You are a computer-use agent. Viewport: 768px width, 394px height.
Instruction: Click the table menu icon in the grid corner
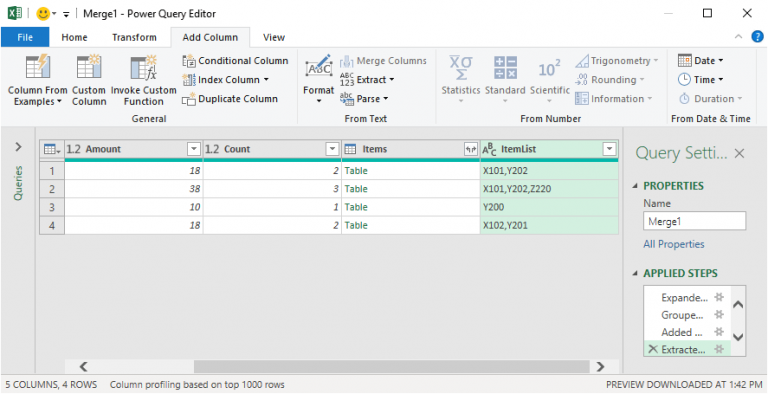[51, 149]
